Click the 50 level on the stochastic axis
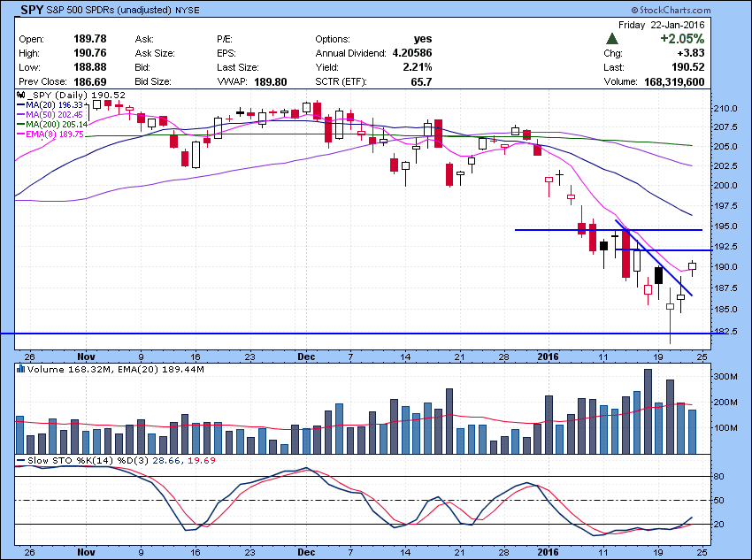This screenshot has width=752, height=560. [719, 500]
